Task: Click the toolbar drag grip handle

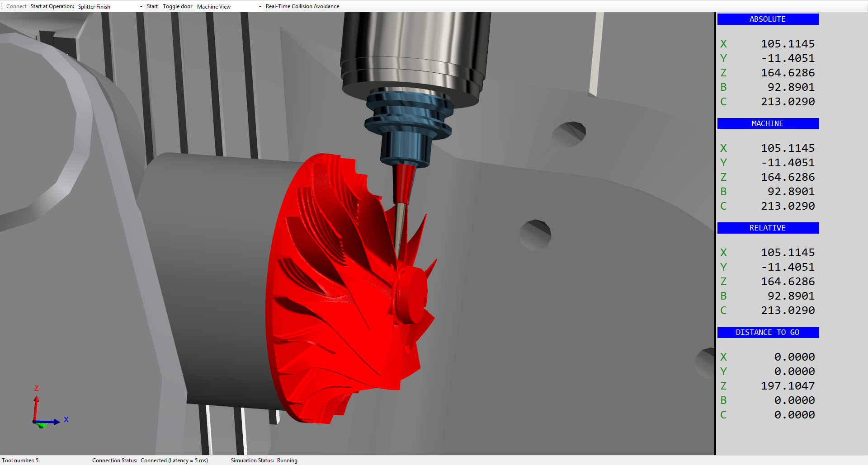Action: (2, 6)
